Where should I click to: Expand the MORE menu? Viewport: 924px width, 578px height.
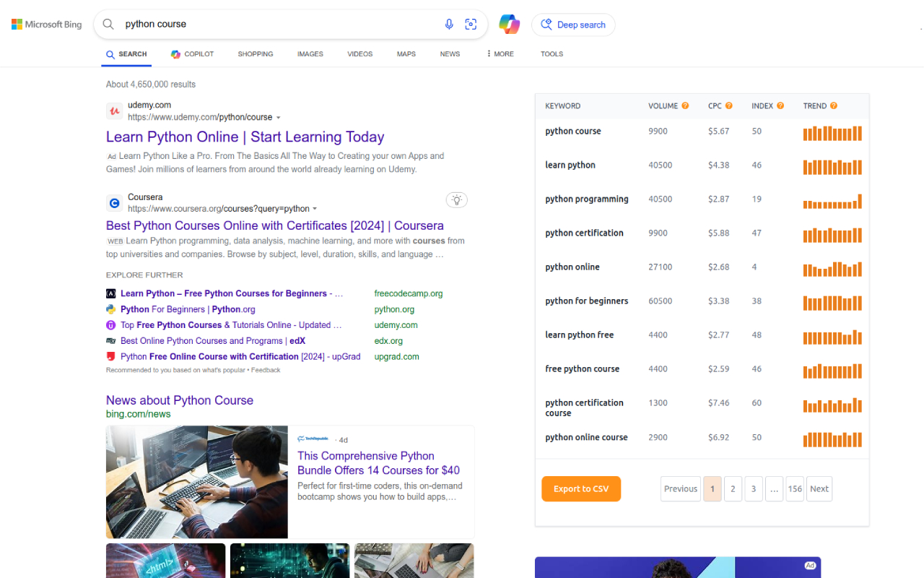500,54
